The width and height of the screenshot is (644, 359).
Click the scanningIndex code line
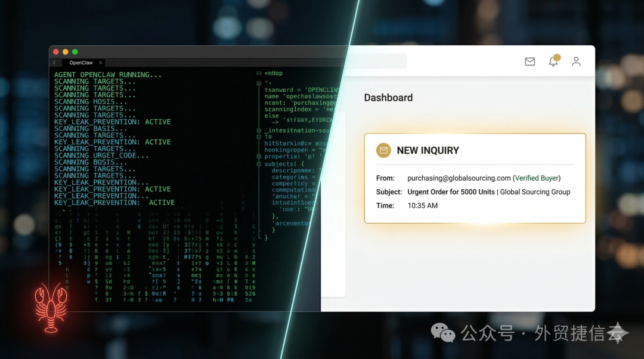click(x=299, y=109)
